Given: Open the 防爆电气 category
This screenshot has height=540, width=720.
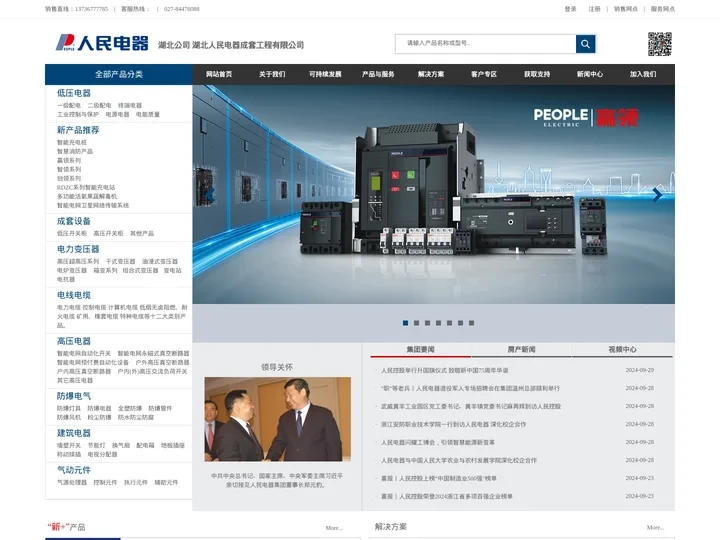Looking at the screenshot, I should coord(74,396).
